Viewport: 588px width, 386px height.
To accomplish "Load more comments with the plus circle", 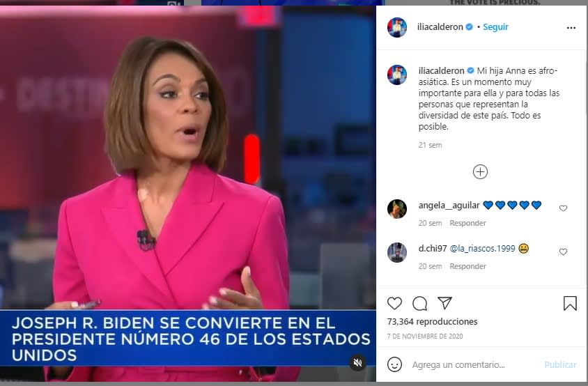I will tap(480, 172).
